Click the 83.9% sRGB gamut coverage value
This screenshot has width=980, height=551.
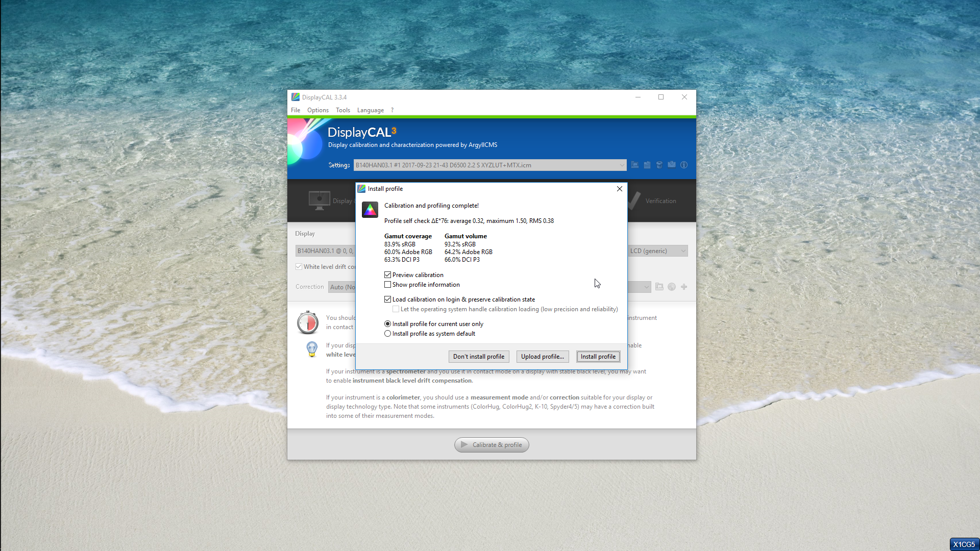pos(400,244)
